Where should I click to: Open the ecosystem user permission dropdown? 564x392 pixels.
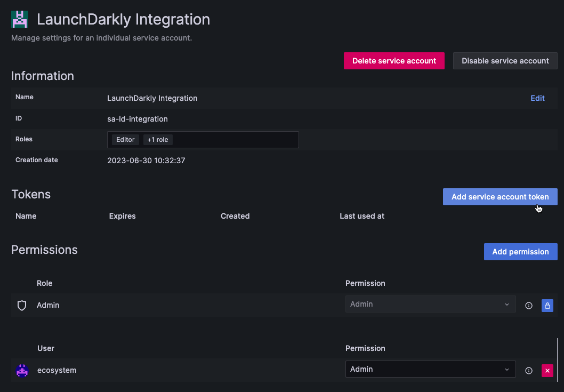[431, 369]
